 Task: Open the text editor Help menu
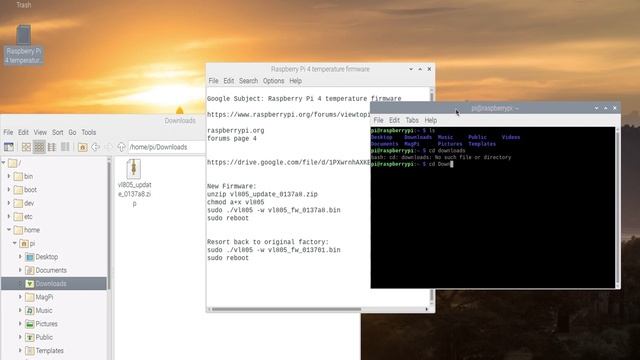296,81
